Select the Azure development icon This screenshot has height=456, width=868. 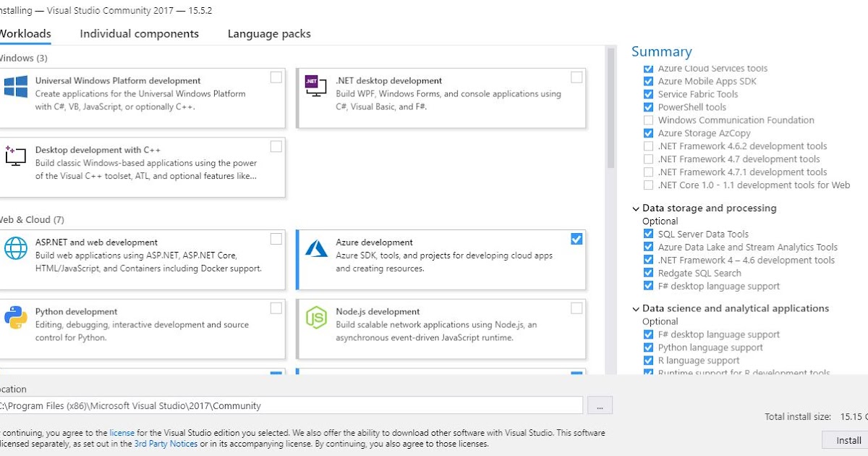(x=315, y=247)
